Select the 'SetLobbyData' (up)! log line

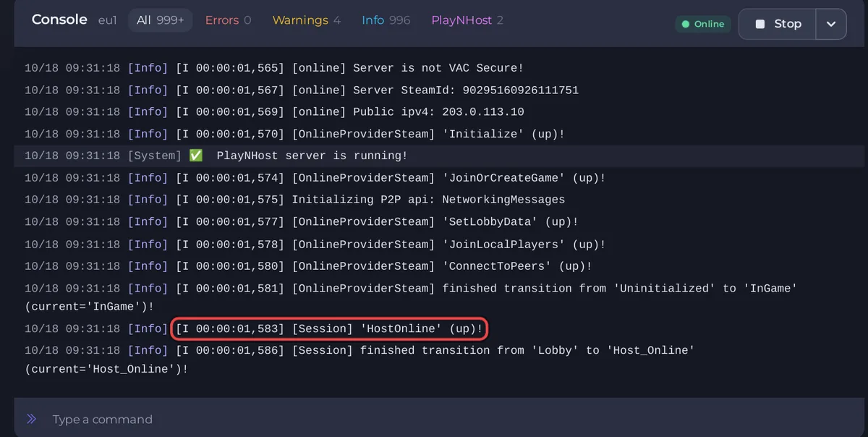point(302,221)
